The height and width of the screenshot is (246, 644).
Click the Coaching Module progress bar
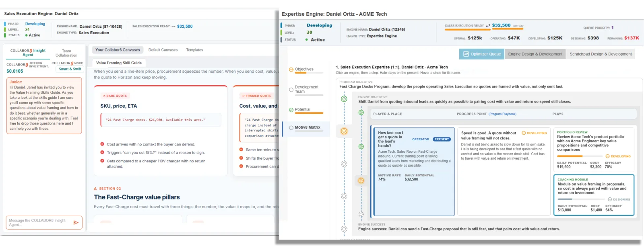(581, 199)
